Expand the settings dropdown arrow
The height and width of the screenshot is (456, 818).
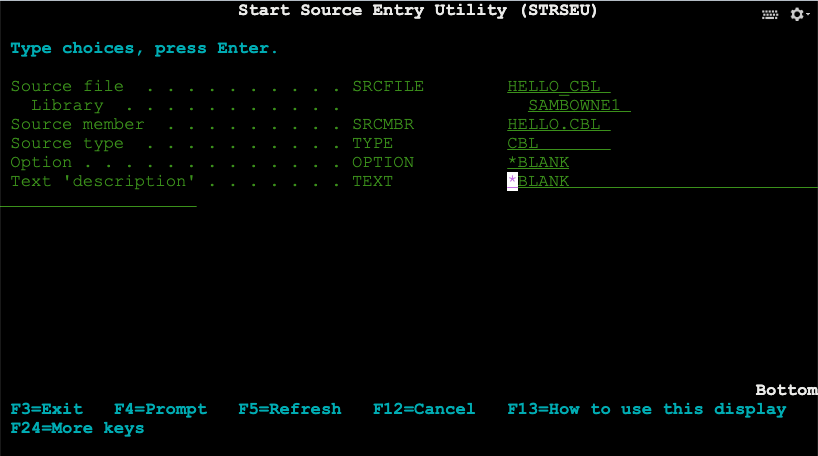pos(808,15)
